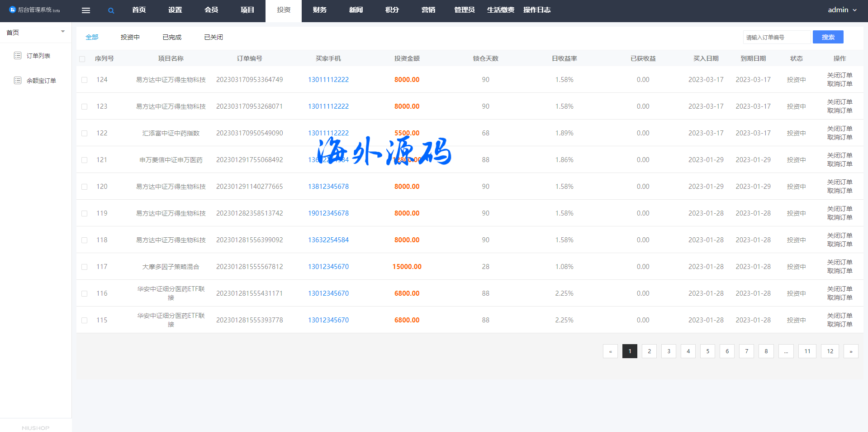Select the checkbox for order row 117

pyautogui.click(x=85, y=267)
